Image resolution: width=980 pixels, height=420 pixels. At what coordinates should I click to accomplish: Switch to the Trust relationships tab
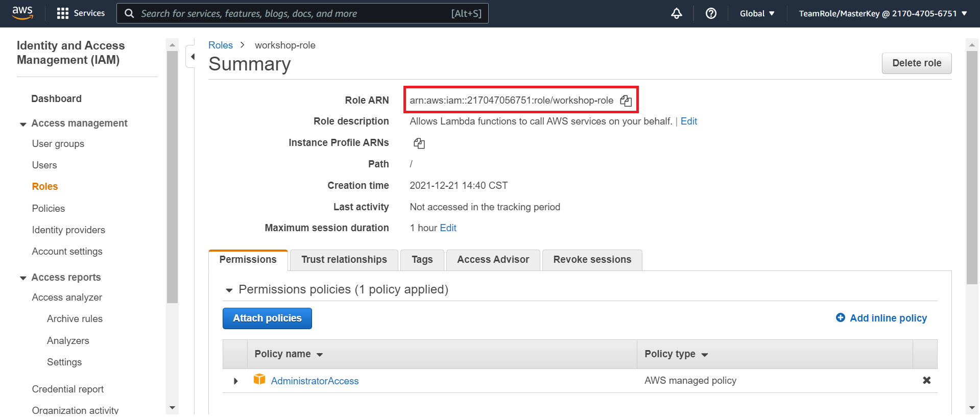[x=344, y=260]
